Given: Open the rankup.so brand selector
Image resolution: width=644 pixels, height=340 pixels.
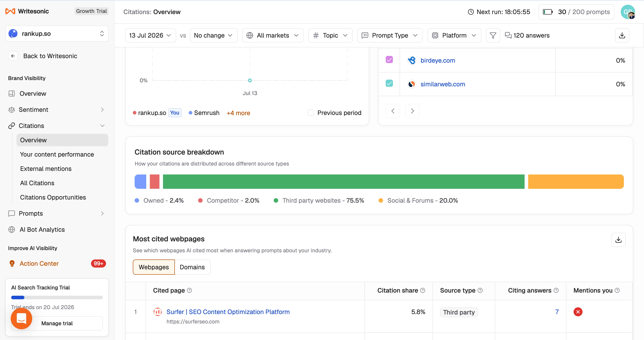Looking at the screenshot, I should point(57,34).
